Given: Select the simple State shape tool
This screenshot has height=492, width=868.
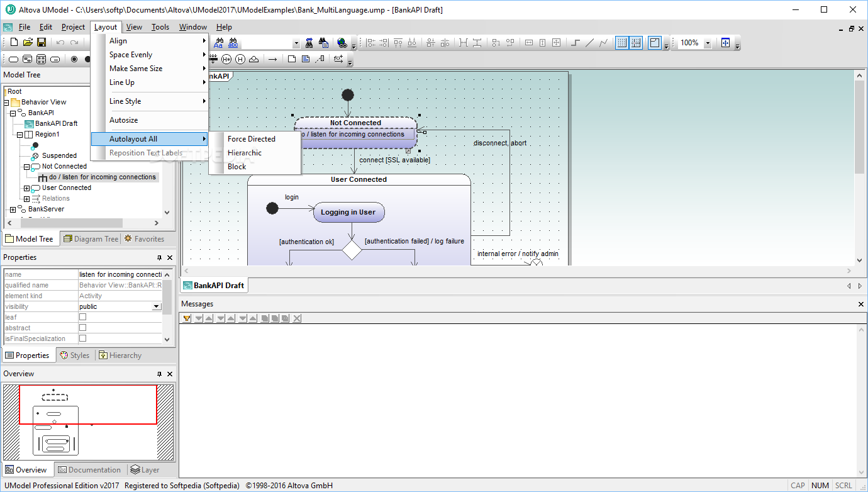Looking at the screenshot, I should click(x=13, y=59).
